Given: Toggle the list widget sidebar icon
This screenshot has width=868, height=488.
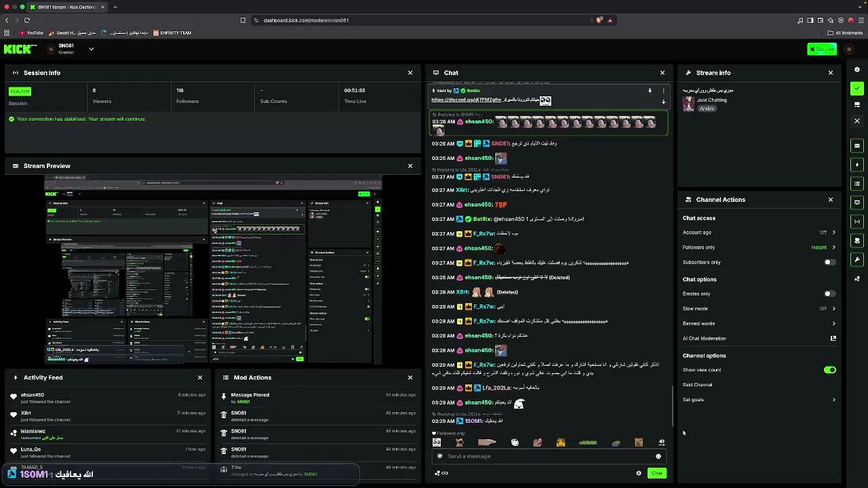Looking at the screenshot, I should tap(857, 184).
